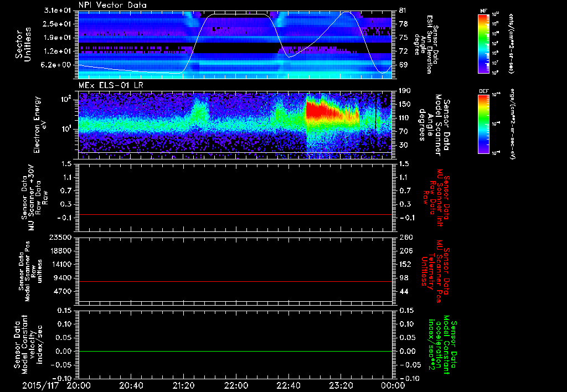Click the 23:20 time tick label

pos(341,385)
